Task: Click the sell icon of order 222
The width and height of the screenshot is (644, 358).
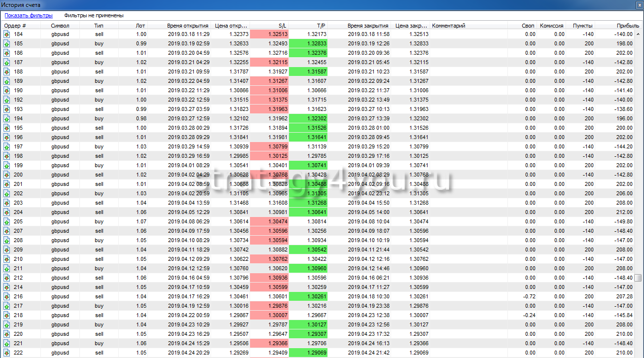Action: (x=6, y=353)
